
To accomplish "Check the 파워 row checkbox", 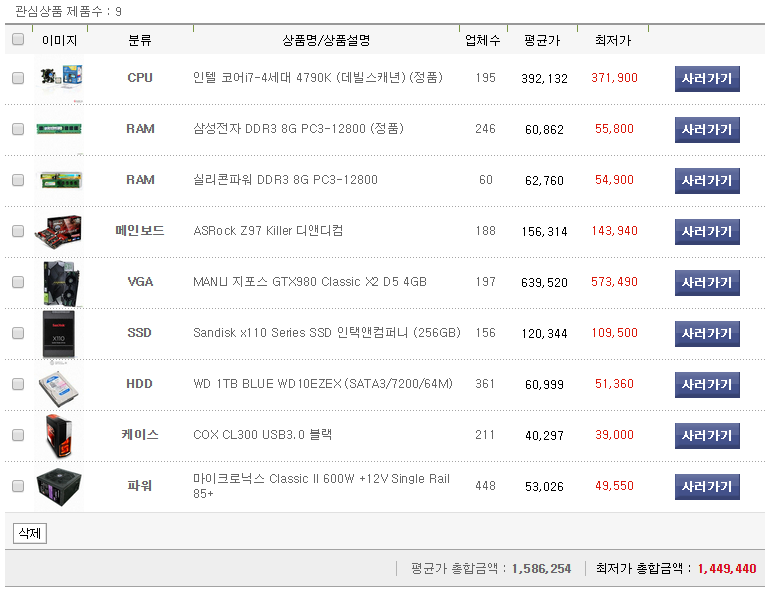I will (18, 486).
